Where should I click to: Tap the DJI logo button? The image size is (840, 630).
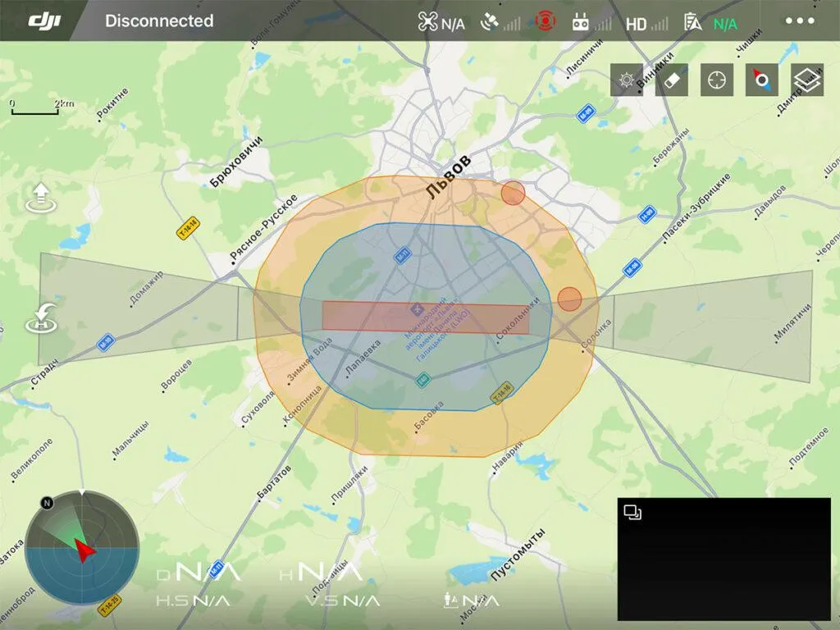[44, 21]
